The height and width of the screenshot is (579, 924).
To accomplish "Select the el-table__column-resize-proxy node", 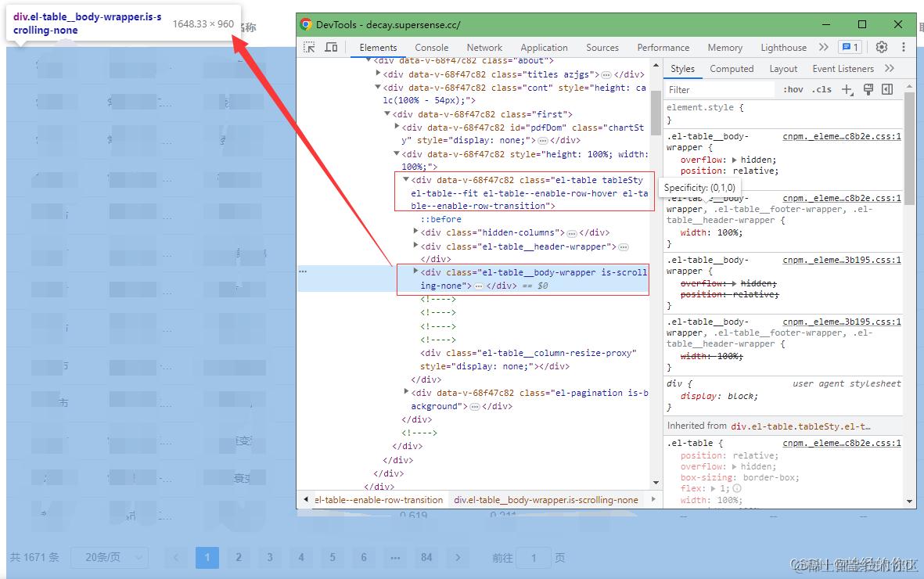I will pos(528,360).
